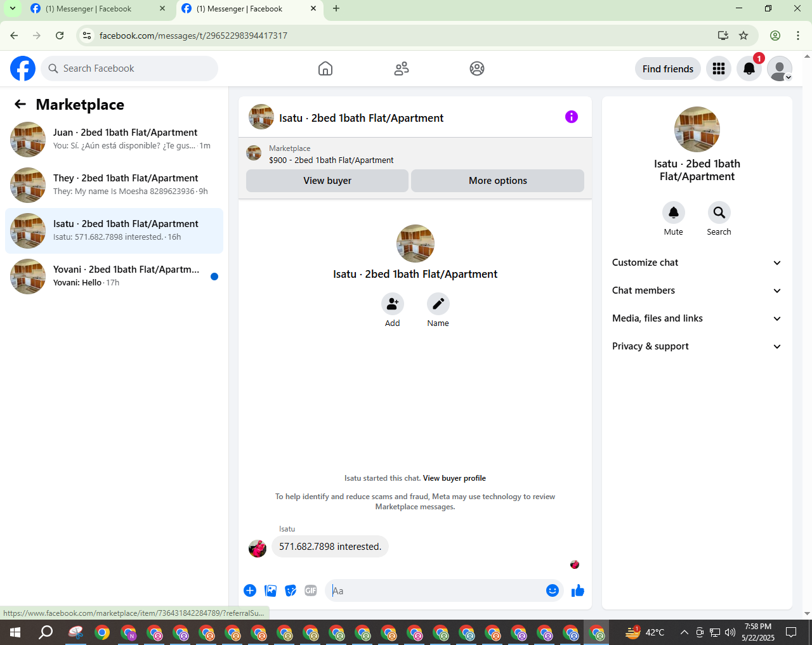The height and width of the screenshot is (645, 812).
Task: Open the tab search dropdown in Chrome
Action: 12,9
